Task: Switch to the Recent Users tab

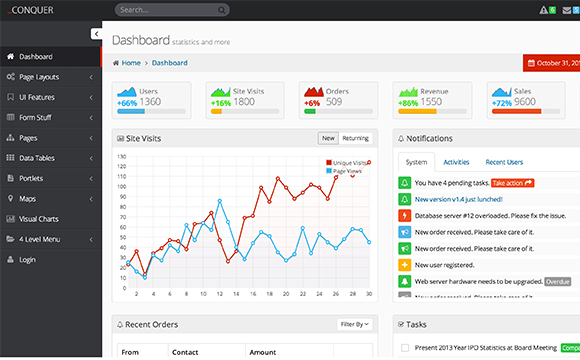Action: click(504, 162)
